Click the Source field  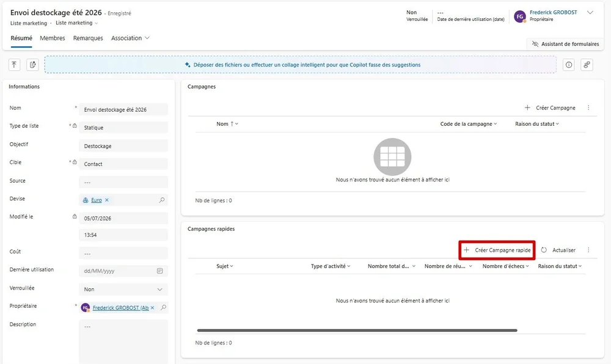[123, 182]
